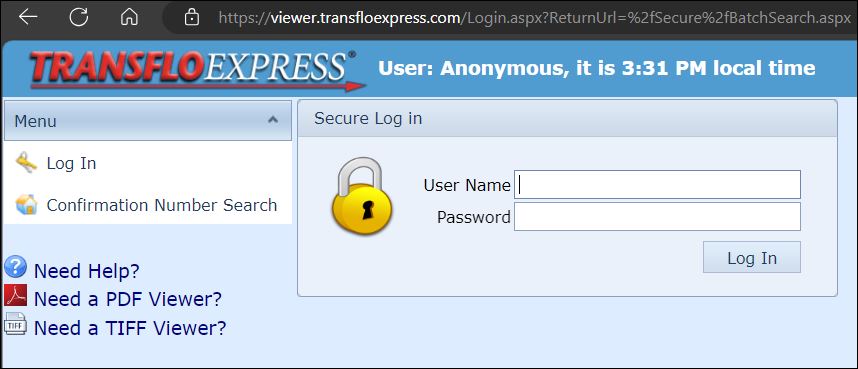Click the Confirmation Number Search icon
The height and width of the screenshot is (369, 858).
coord(26,205)
